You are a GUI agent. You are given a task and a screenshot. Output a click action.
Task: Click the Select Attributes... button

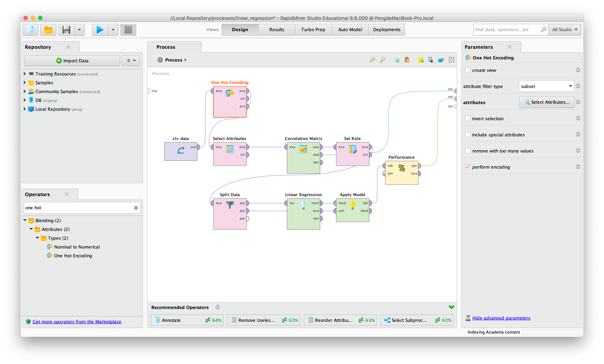(546, 102)
